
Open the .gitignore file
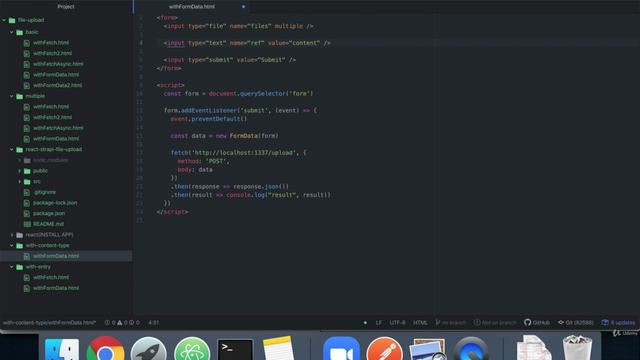[x=44, y=192]
